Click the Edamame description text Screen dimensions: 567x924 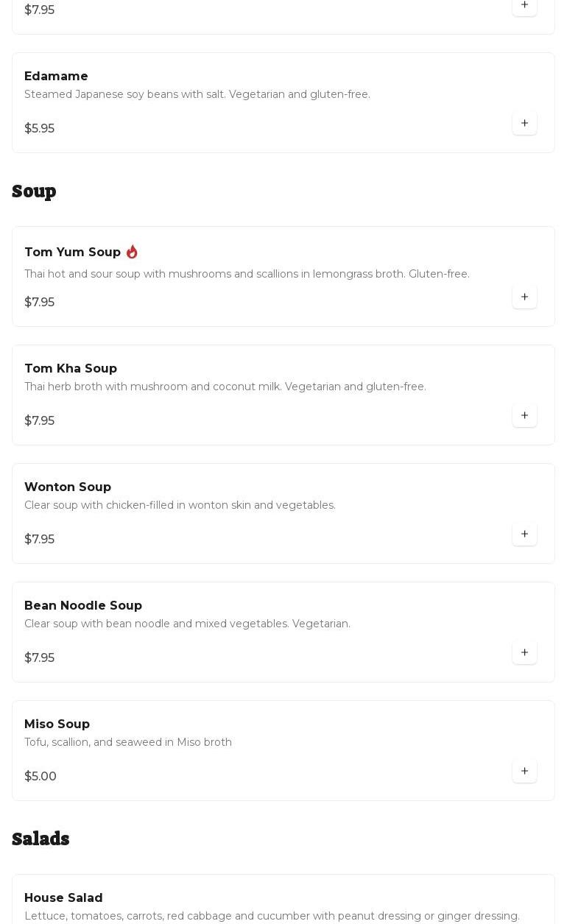[x=197, y=94]
